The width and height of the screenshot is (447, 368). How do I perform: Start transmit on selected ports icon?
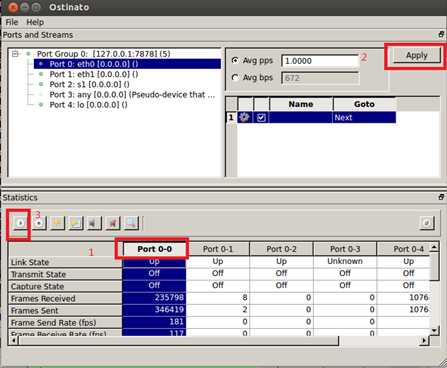click(20, 223)
